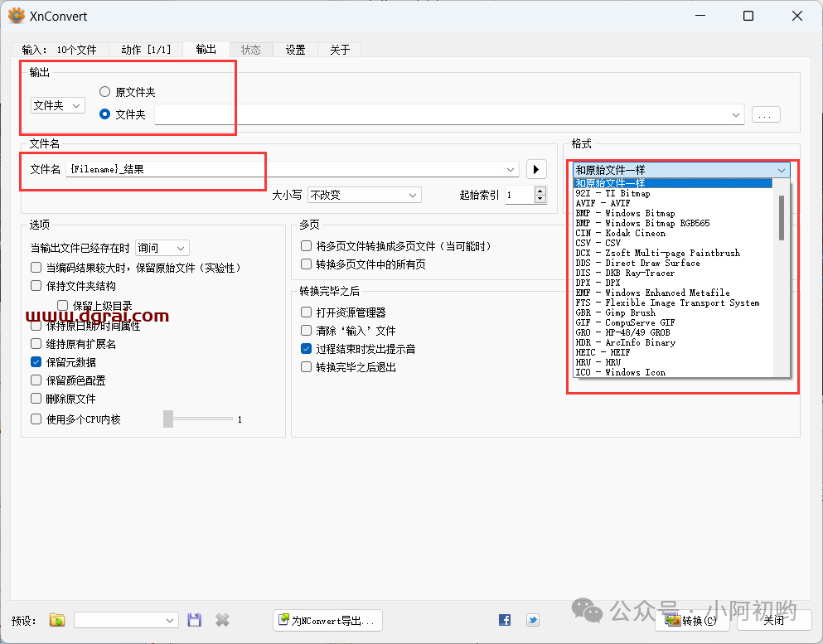The image size is (823, 644).
Task: Decrease the 起始索引 spinner value
Action: click(540, 199)
